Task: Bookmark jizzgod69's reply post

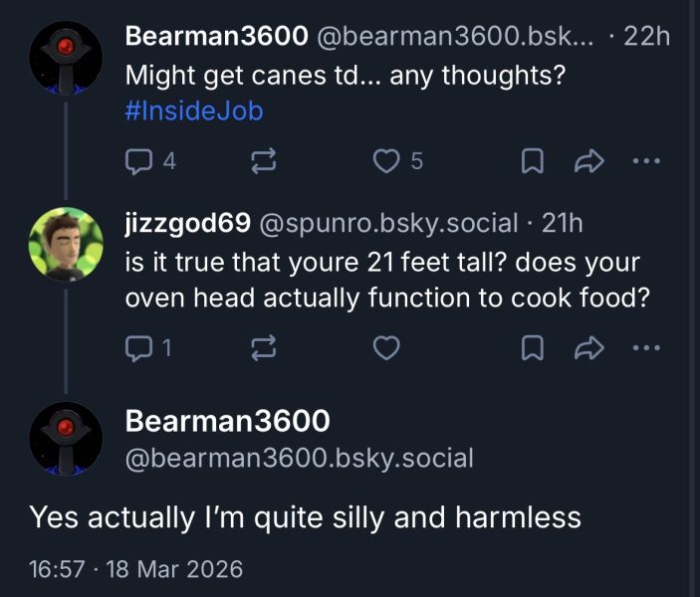Action: [x=533, y=348]
